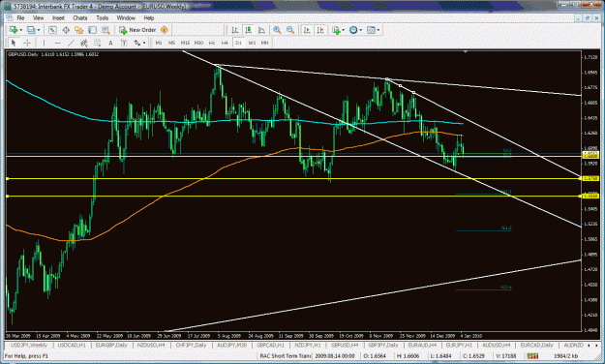This screenshot has width=605, height=364.
Task: Click the RAC Short Term profile status field
Action: coord(286,356)
